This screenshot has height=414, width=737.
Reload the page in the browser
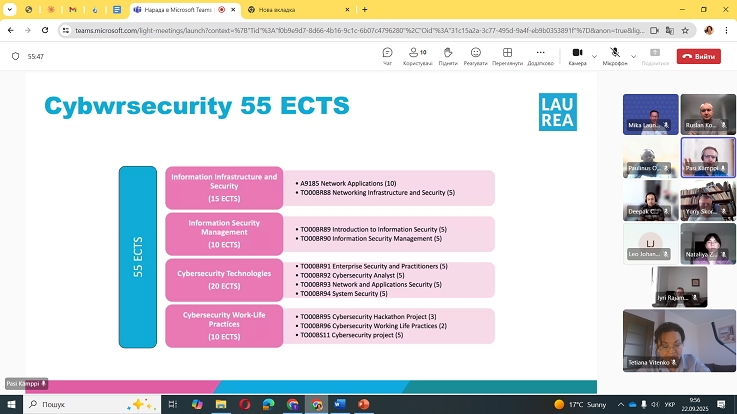pos(43,30)
